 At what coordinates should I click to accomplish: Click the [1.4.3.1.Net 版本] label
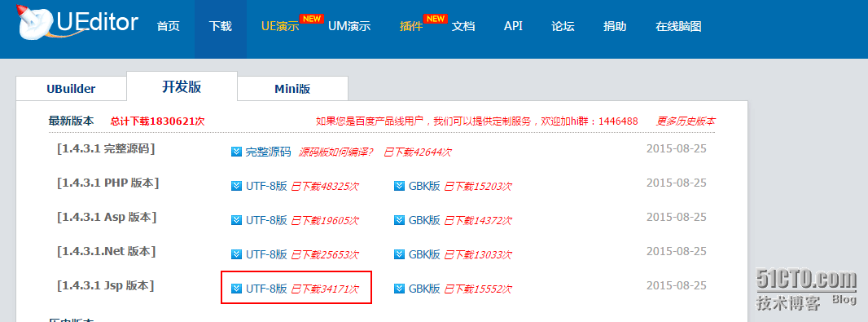point(107,251)
